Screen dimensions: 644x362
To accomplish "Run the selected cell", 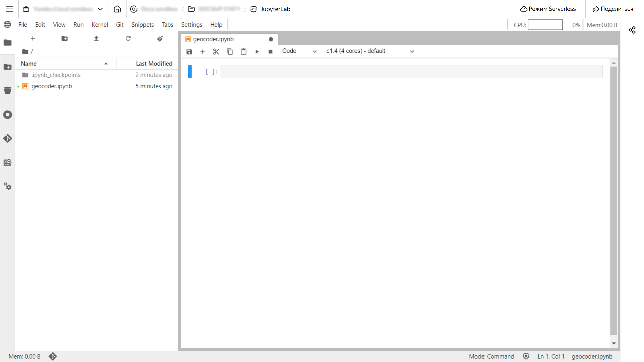I will pos(257,52).
